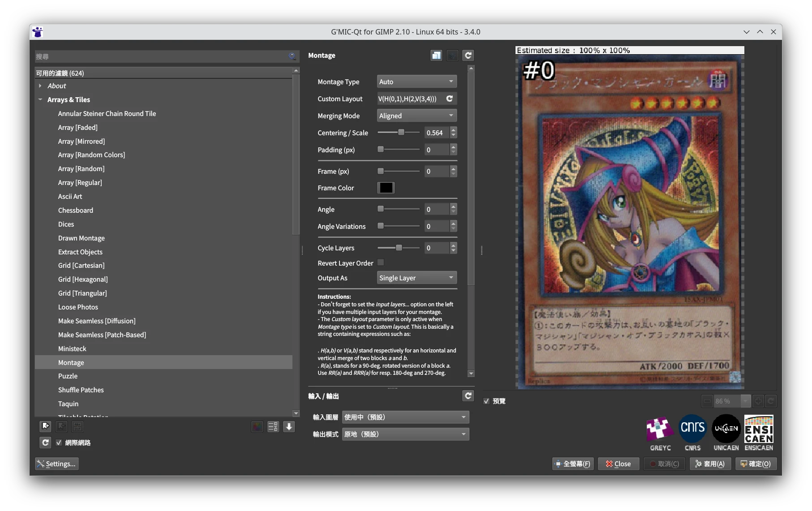Click the Settings... button

pos(57,464)
